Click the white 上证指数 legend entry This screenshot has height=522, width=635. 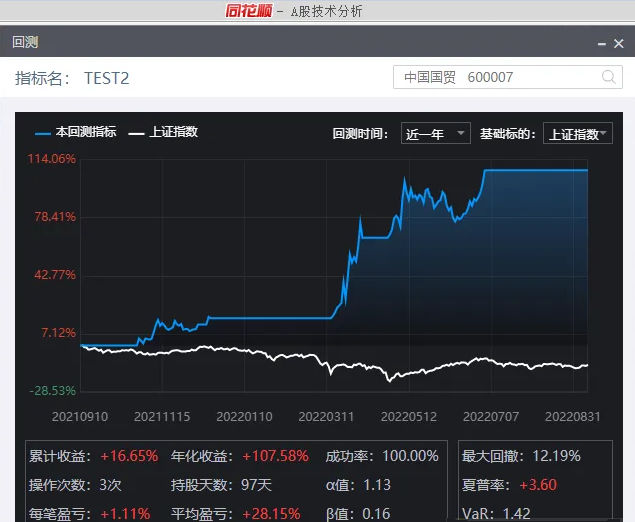tap(163, 132)
